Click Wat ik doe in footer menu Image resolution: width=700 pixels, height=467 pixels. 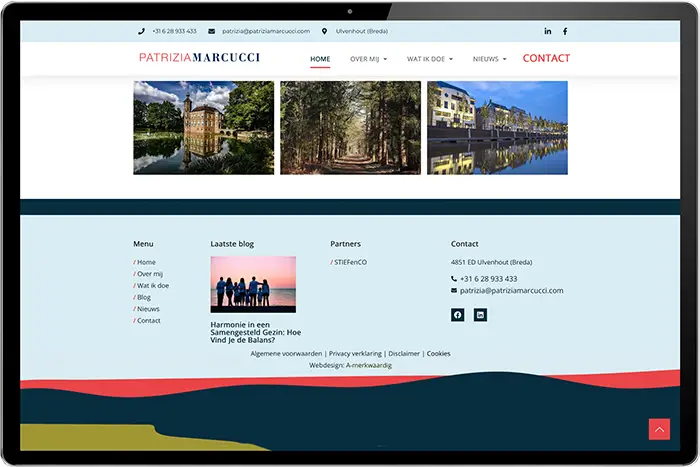(151, 285)
